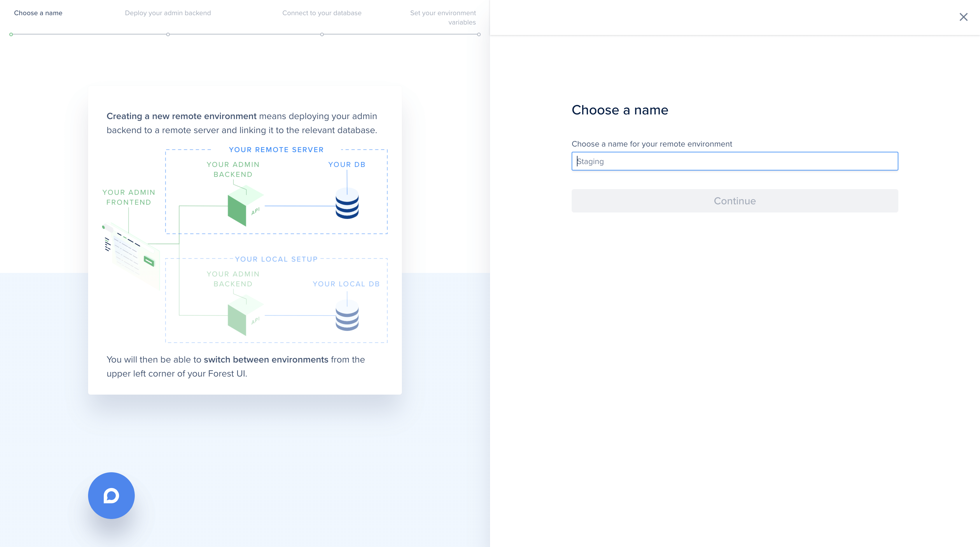Click the second progress step marker dot
This screenshot has height=547, width=980.
click(168, 34)
